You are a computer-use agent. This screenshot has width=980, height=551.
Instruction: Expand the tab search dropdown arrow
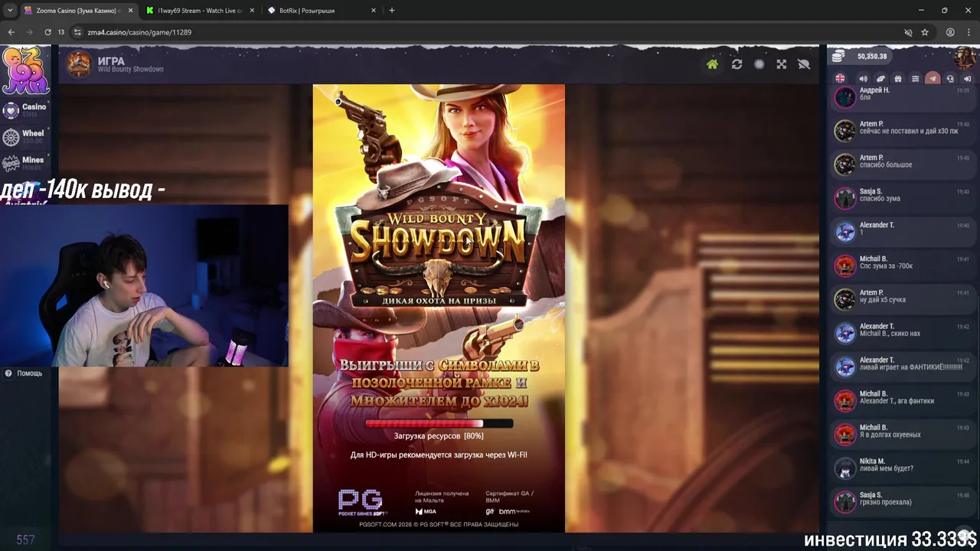point(10,11)
